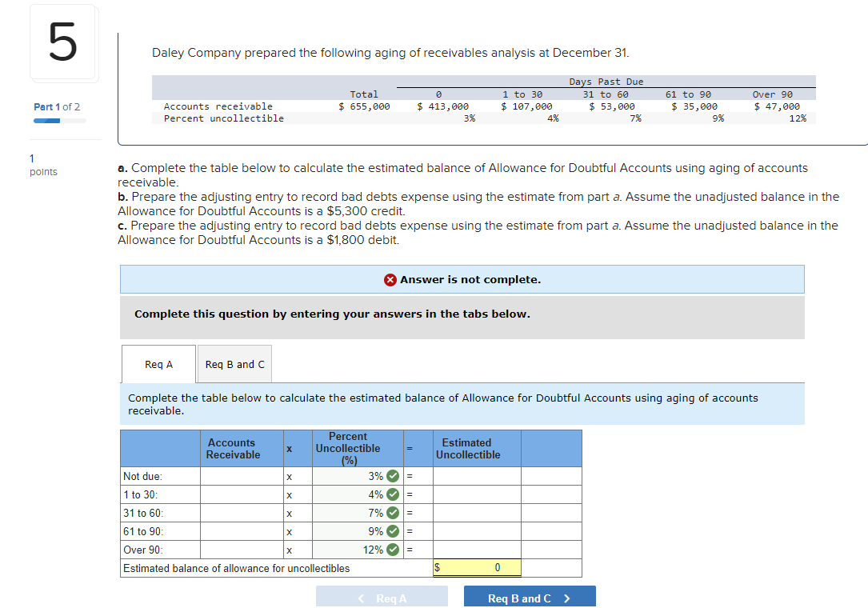Click the question number 5 box

pos(63,42)
